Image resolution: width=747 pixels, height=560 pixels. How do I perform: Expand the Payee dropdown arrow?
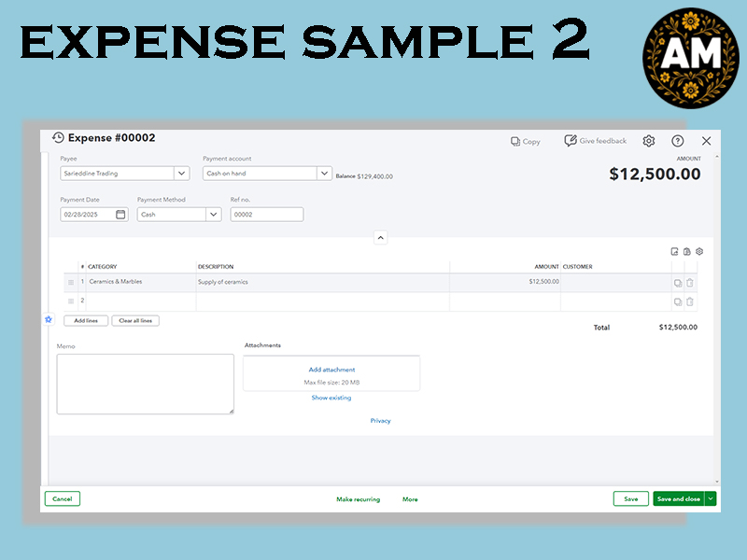(181, 174)
